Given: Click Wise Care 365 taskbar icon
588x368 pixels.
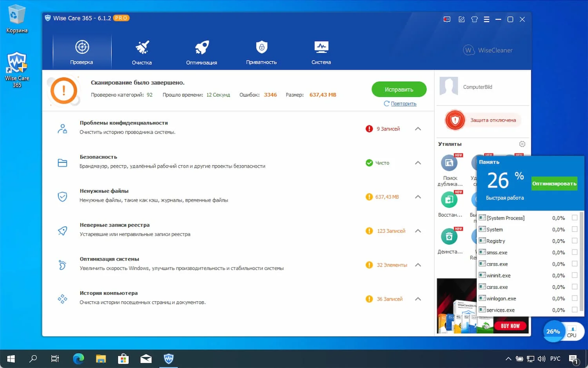Looking at the screenshot, I should [169, 359].
